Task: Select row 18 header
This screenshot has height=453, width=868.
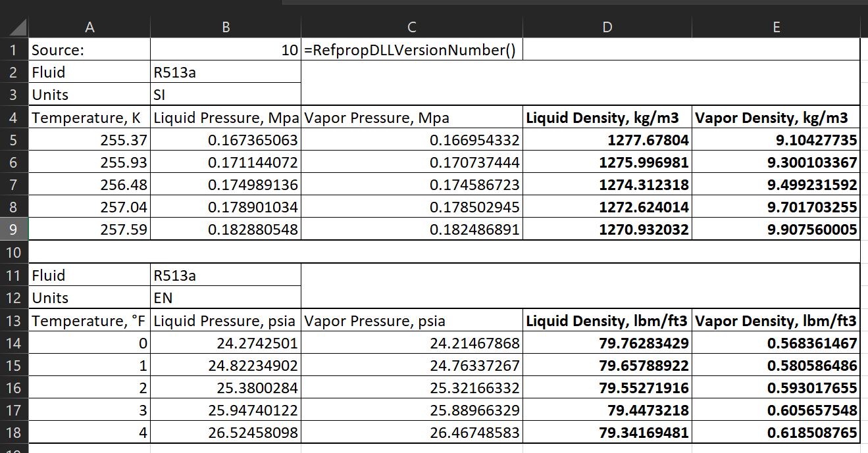Action: pyautogui.click(x=14, y=433)
